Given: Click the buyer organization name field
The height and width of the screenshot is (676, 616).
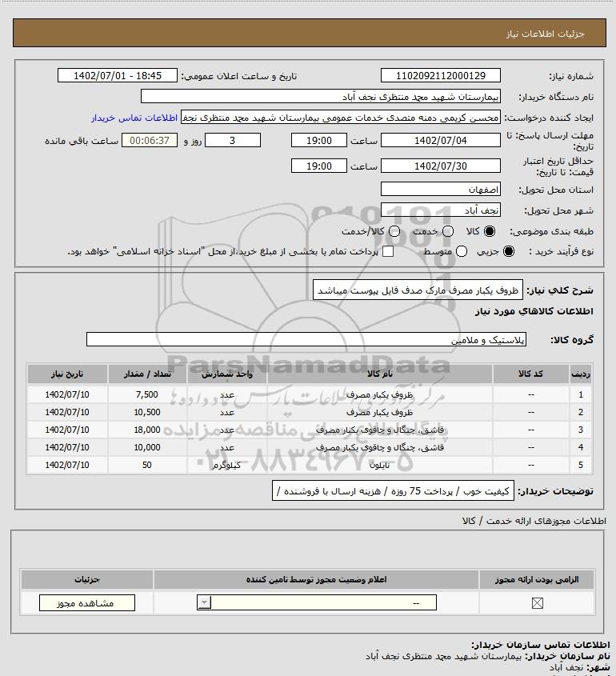Looking at the screenshot, I should [321, 97].
